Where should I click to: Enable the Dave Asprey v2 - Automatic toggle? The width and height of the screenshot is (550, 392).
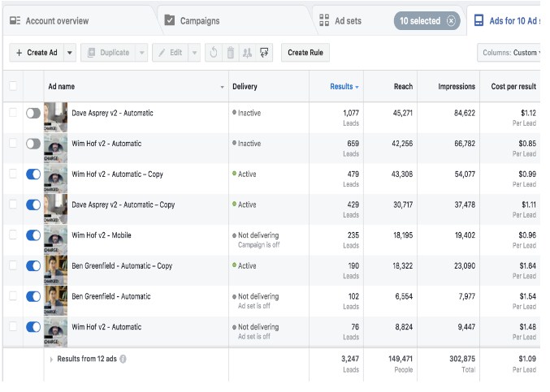33,114
